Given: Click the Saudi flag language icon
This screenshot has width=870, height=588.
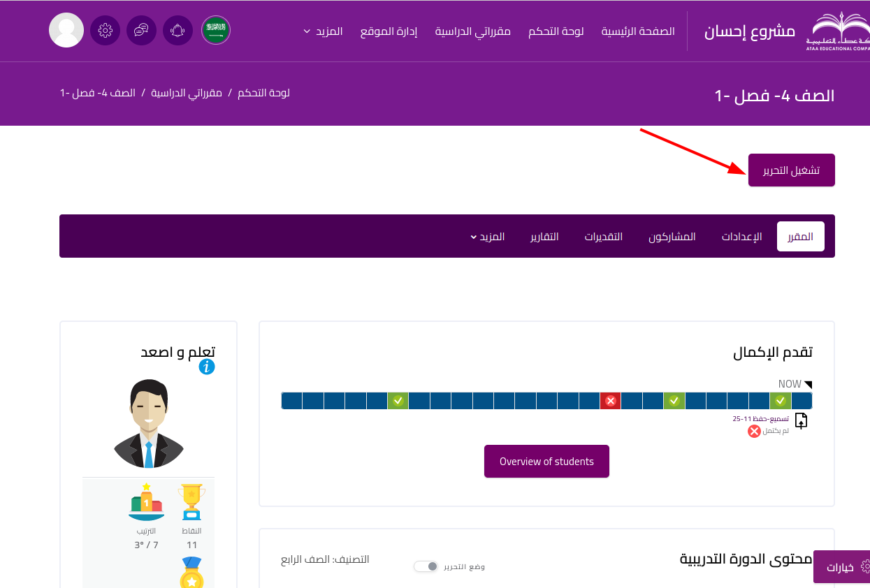Looking at the screenshot, I should point(216,31).
